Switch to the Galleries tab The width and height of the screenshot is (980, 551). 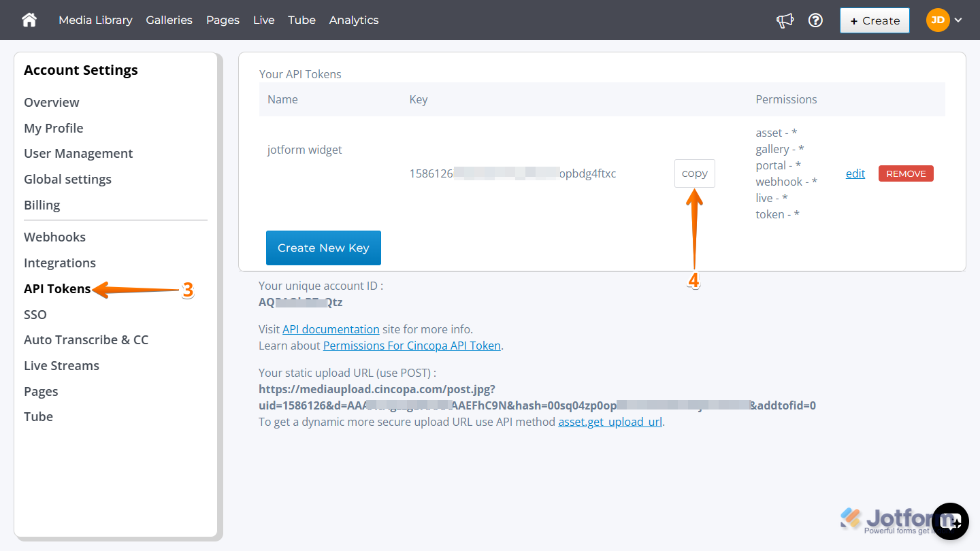pos(169,20)
